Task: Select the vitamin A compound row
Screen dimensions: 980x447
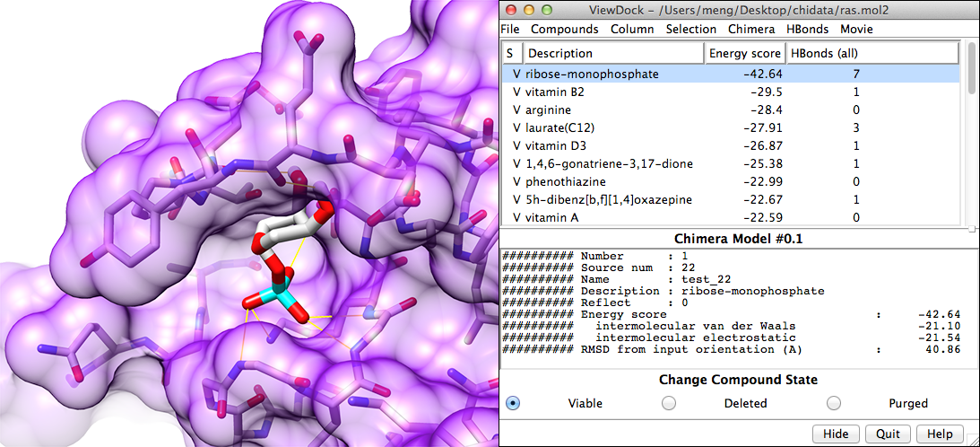Action: pos(732,218)
